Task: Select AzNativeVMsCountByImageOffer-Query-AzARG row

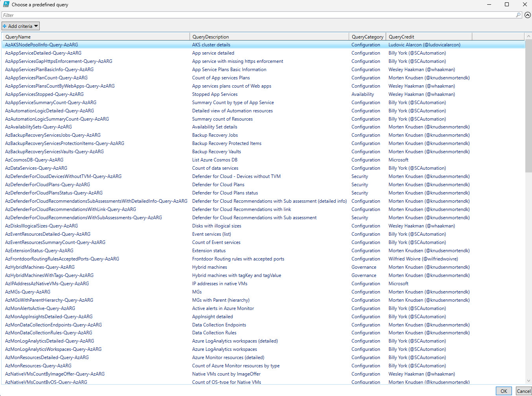Action: (263, 374)
